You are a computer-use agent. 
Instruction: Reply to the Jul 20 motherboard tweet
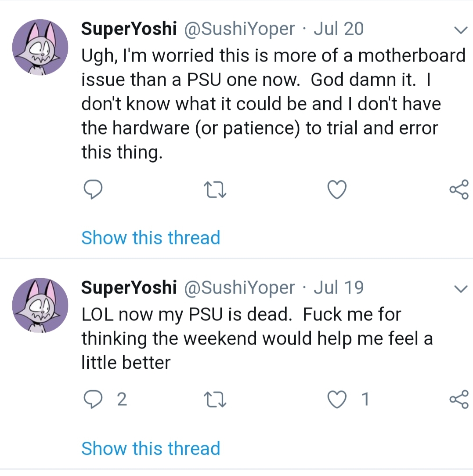pyautogui.click(x=93, y=189)
